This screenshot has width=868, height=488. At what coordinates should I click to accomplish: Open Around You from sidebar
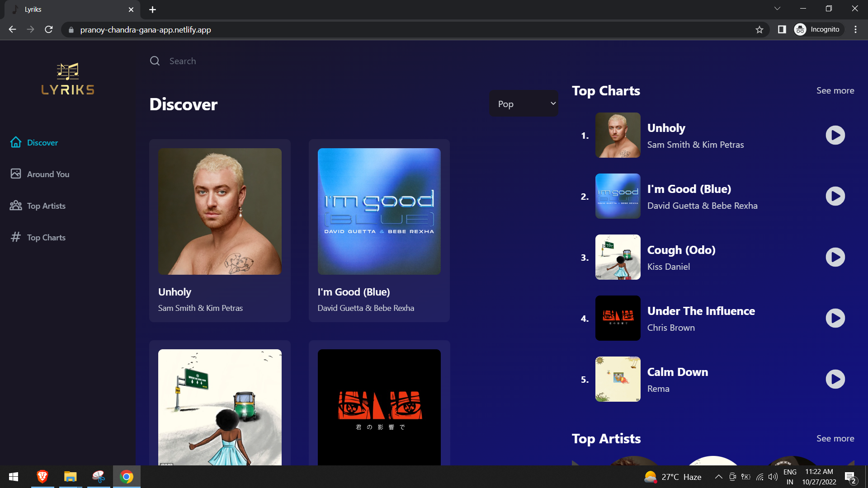tap(48, 174)
